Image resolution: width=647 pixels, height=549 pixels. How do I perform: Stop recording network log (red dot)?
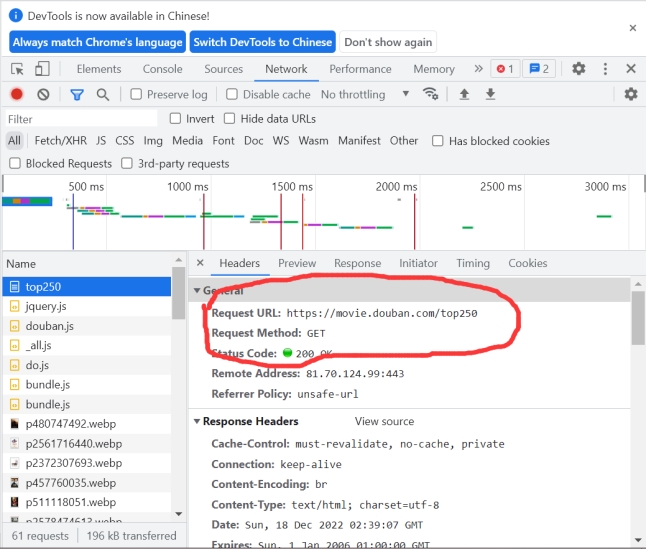click(x=17, y=95)
